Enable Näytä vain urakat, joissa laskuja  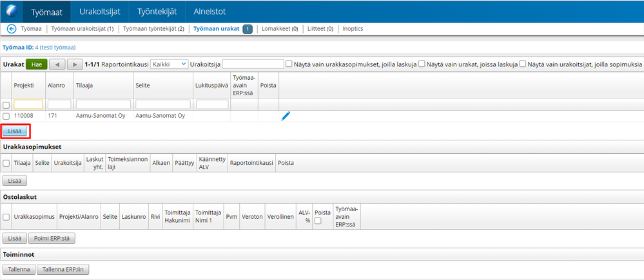point(422,64)
